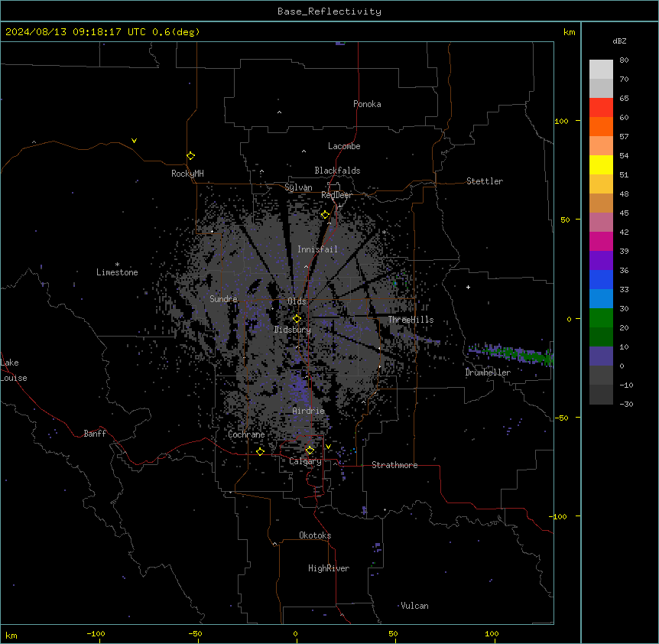659x644 pixels.
Task: Click the Innisfail label
Action: point(317,249)
